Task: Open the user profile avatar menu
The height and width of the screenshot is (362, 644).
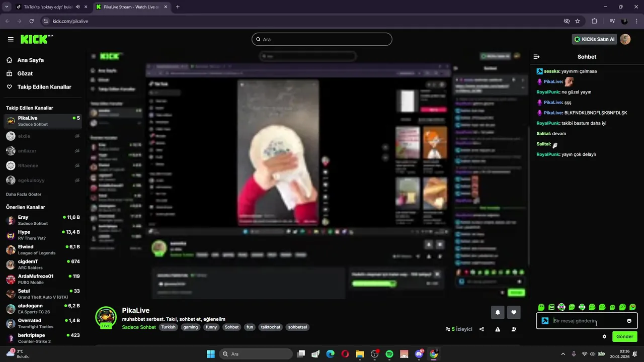Action: click(625, 39)
